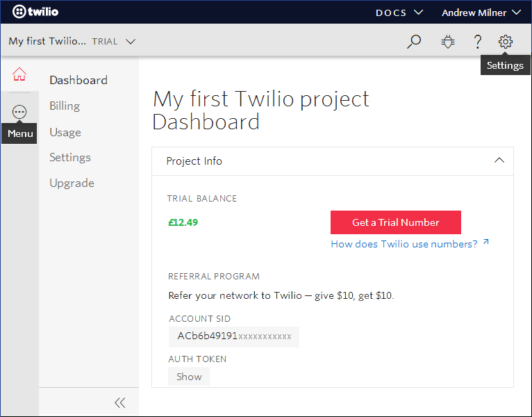This screenshot has height=417, width=532.
Task: Collapse the sidebar with double chevron
Action: tap(119, 402)
